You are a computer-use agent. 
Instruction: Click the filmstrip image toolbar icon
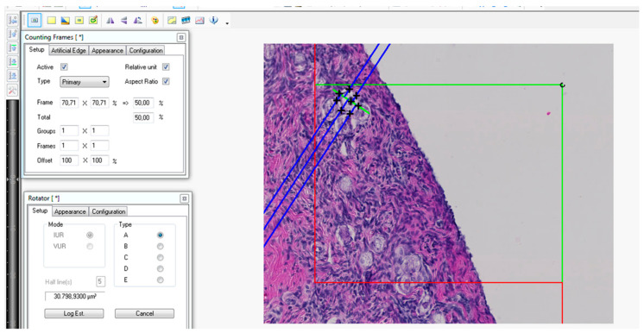click(186, 20)
